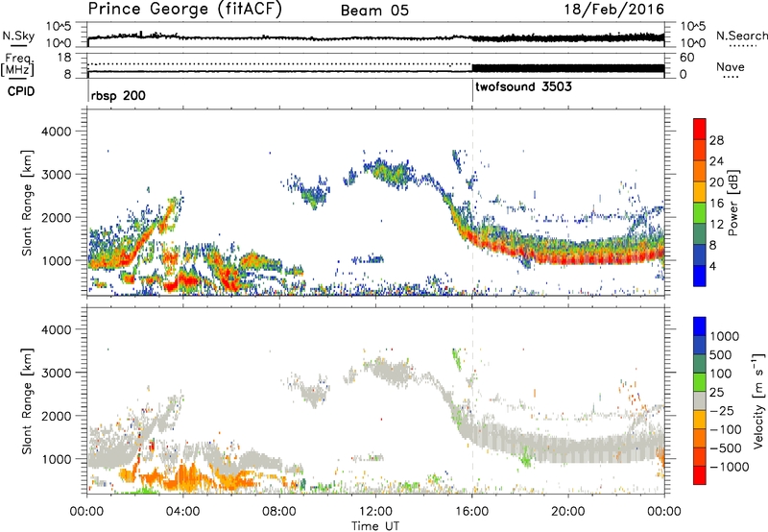Click the 'Nave' legend label

[731, 67]
